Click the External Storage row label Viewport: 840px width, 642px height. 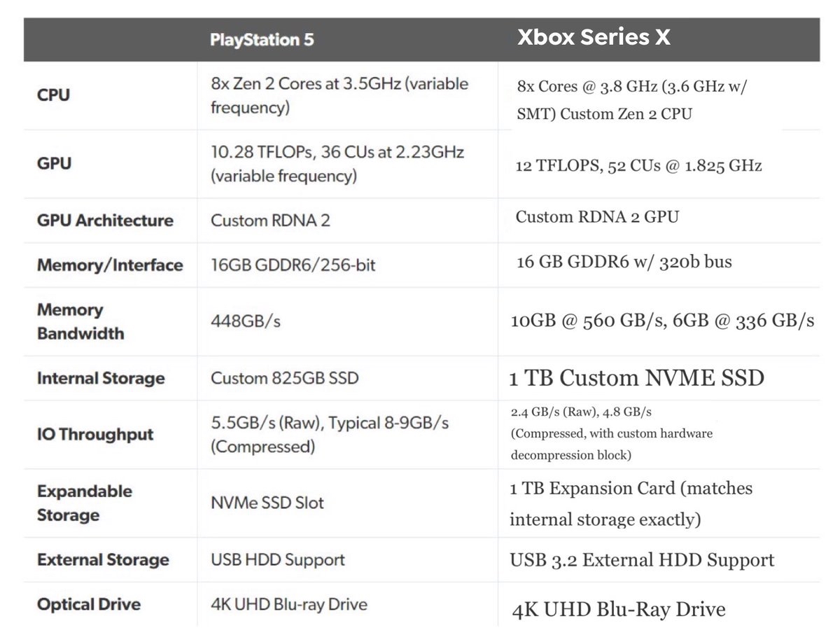click(103, 560)
